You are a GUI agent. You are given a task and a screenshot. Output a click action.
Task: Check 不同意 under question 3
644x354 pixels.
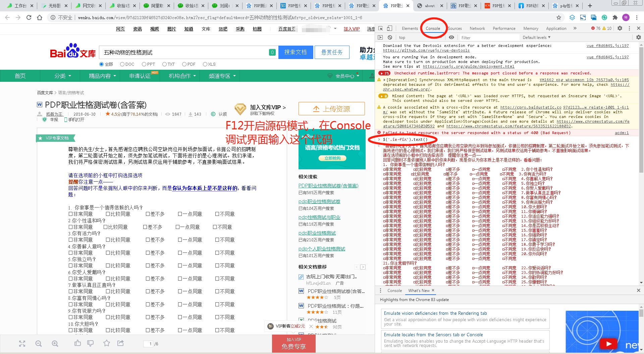(217, 240)
